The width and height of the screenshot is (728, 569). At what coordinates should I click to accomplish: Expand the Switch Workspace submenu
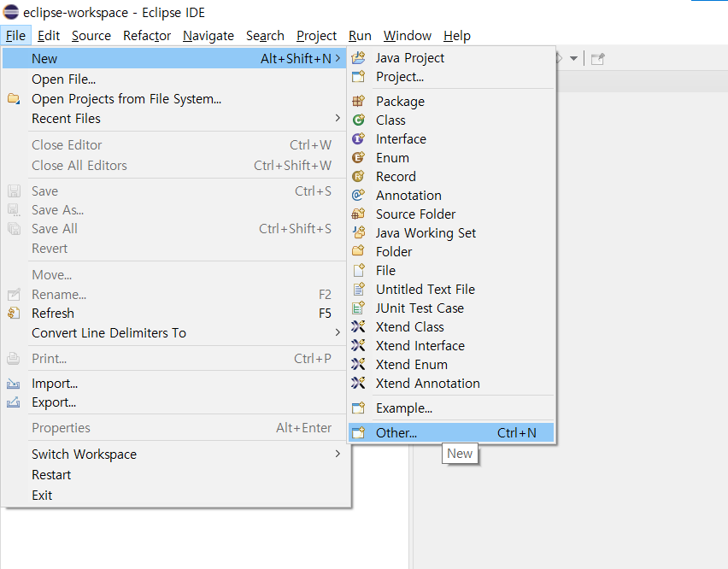click(x=338, y=454)
